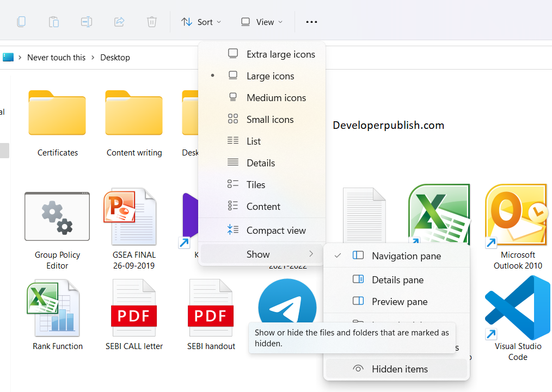Click the Never touch this breadcrumb
The image size is (552, 392).
pos(56,57)
